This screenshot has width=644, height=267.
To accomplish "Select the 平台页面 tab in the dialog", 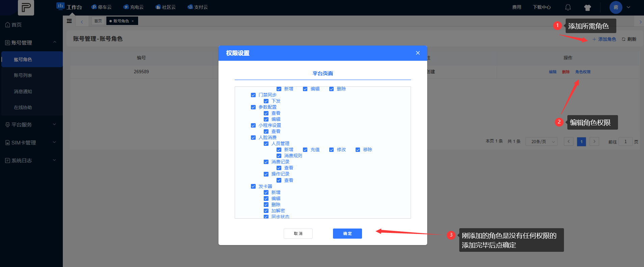I will click(323, 74).
